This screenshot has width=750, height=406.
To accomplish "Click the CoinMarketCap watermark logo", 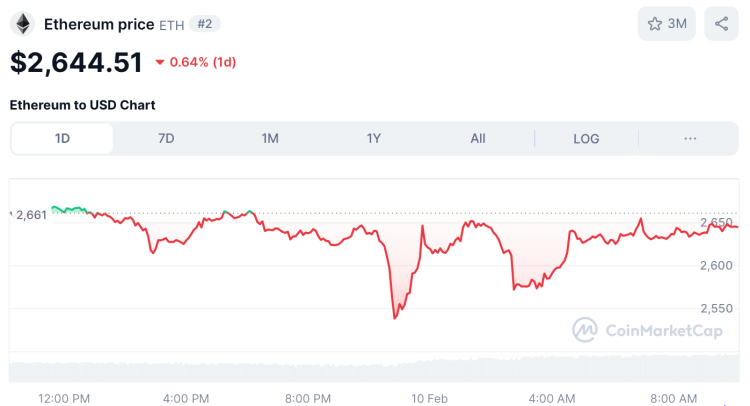I will pos(647,329).
